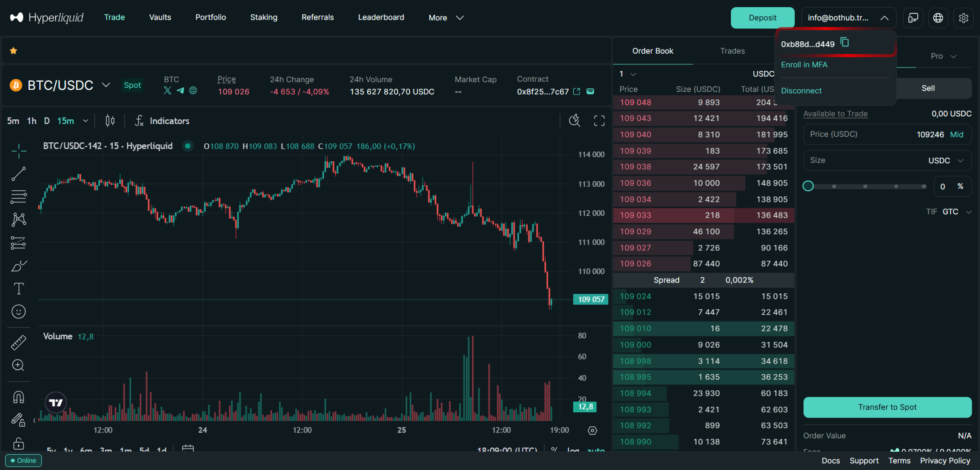
Task: Open the settings gear icon
Action: [963, 18]
